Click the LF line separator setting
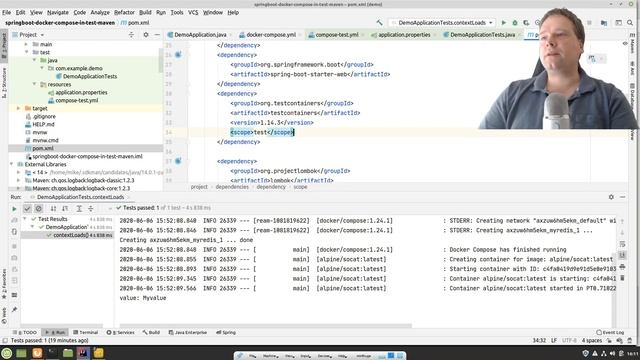Image resolution: width=640 pixels, height=360 pixels. 554,340
